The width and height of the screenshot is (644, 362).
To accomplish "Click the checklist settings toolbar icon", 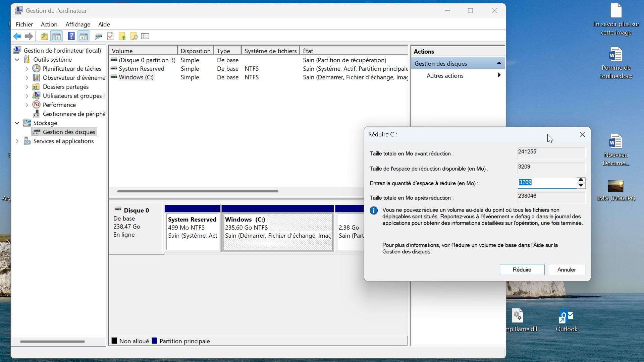I will point(145,36).
